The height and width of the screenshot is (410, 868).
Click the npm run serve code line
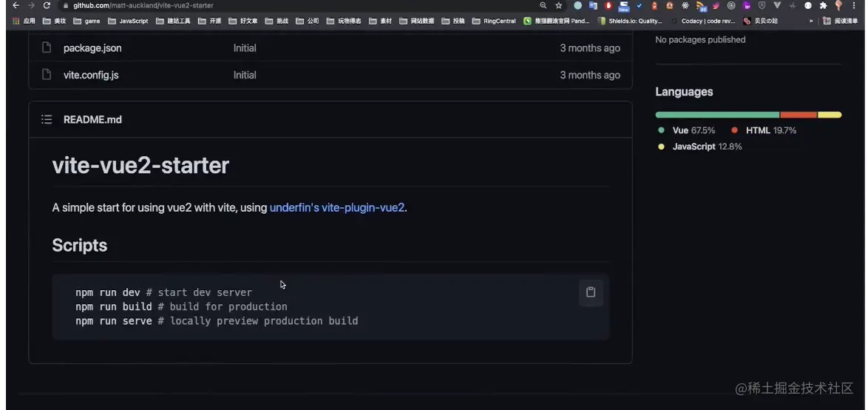click(x=217, y=320)
